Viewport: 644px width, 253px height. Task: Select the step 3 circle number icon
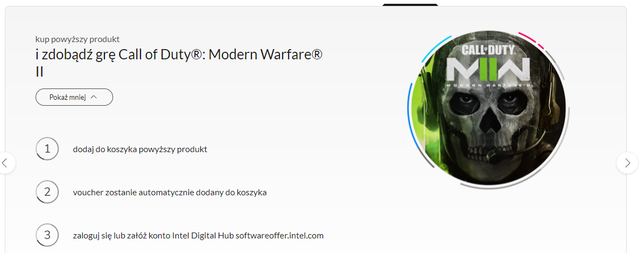tap(47, 235)
